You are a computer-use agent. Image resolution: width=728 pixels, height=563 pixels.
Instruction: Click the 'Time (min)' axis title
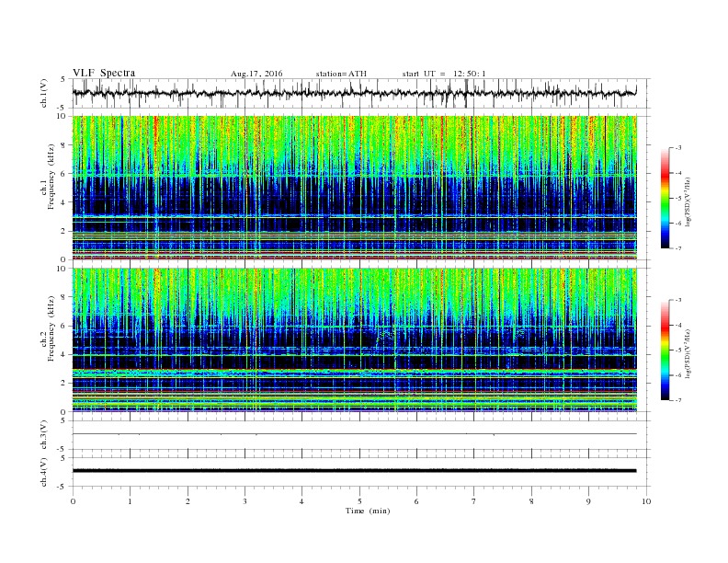(x=368, y=511)
